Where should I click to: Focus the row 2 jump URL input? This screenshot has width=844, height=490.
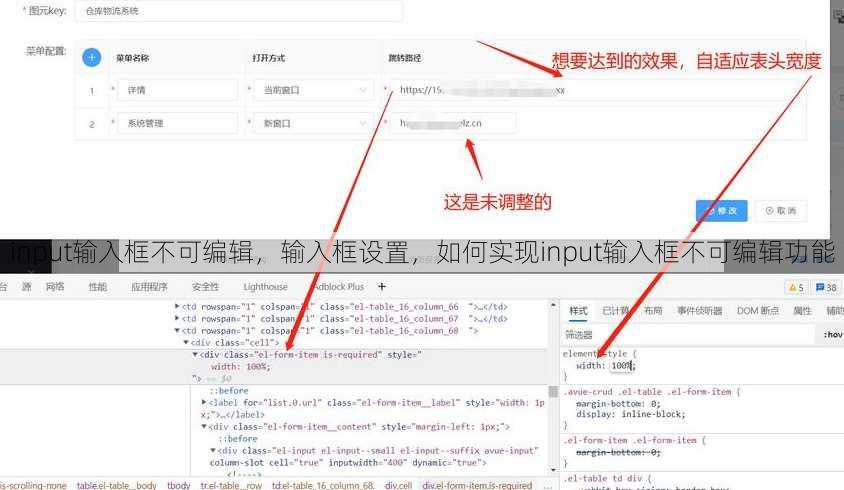coord(453,123)
